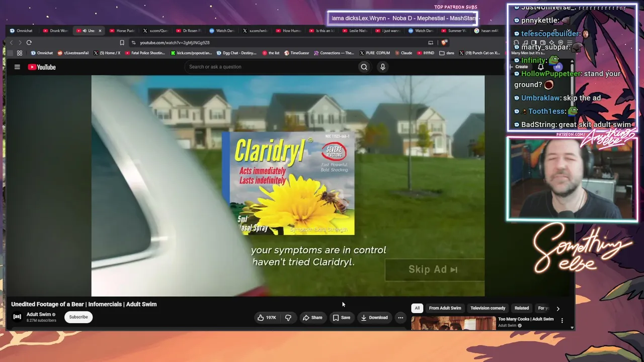This screenshot has width=644, height=362.
Task: Focus the YouTube search box
Action: click(272, 67)
